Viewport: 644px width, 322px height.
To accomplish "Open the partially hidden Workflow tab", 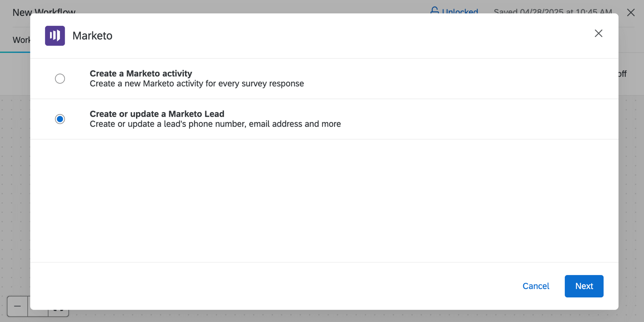I will point(21,40).
